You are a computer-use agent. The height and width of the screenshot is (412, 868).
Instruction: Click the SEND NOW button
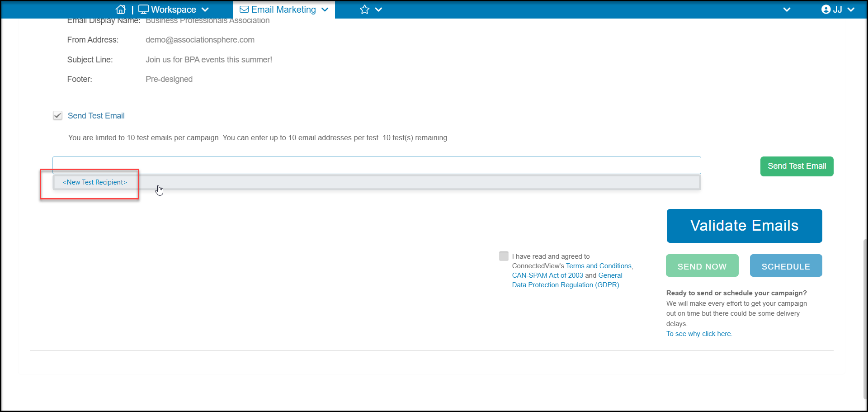click(702, 266)
